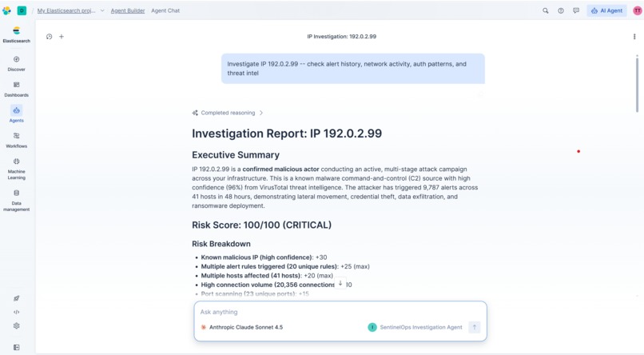Click the bold confirmed malicious actor text

pyautogui.click(x=280, y=169)
